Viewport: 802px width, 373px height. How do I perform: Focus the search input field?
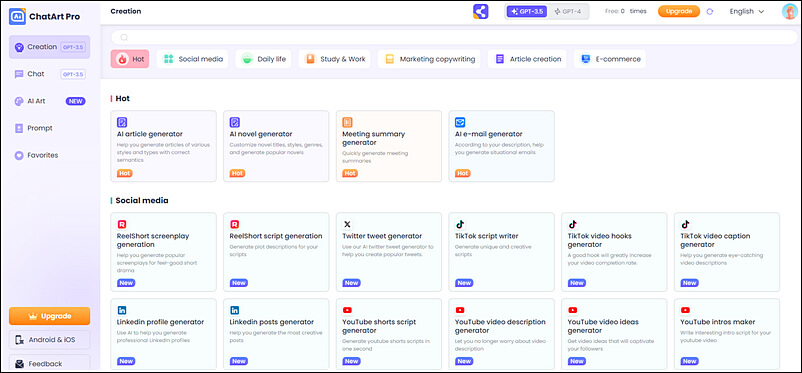pos(454,37)
